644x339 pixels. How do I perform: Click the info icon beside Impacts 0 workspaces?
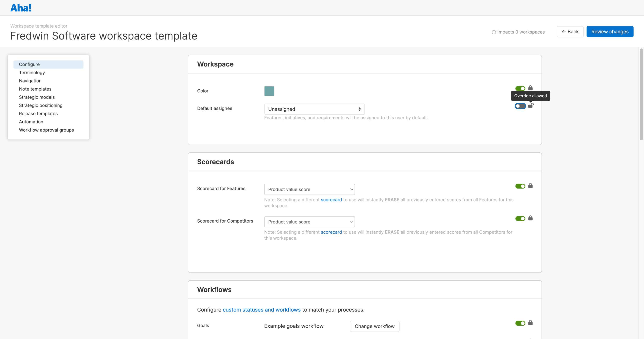[x=494, y=32]
